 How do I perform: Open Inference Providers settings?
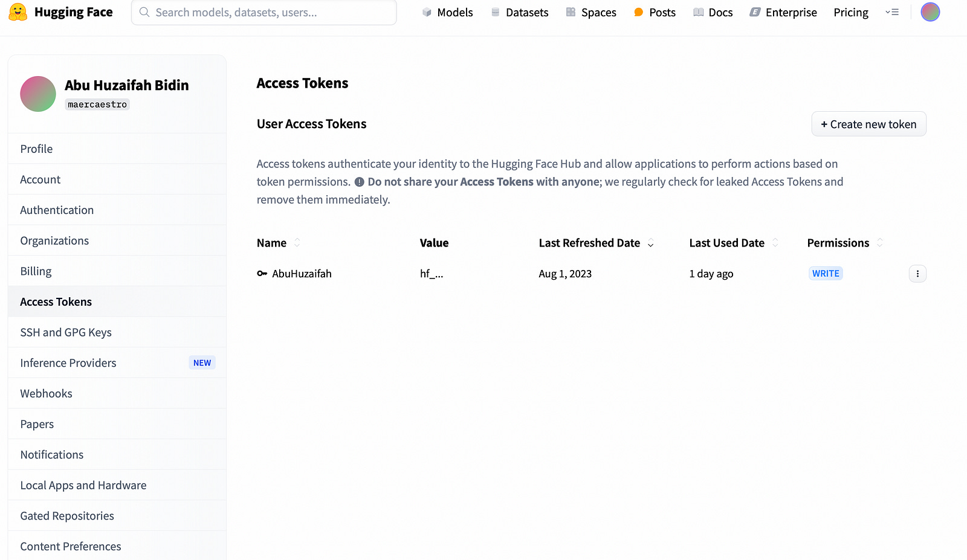117,362
